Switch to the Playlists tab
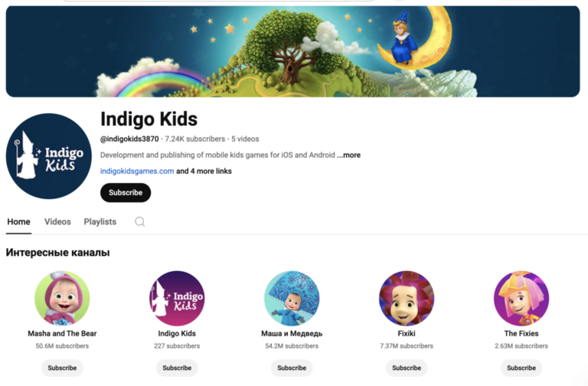 100,221
